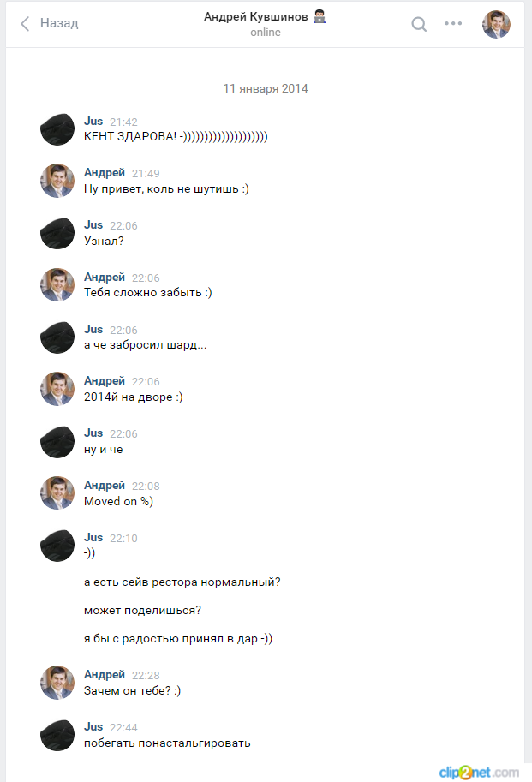Screen dimensions: 532x782
Task: Click Jus sender name at 22:10
Action: pos(93,537)
